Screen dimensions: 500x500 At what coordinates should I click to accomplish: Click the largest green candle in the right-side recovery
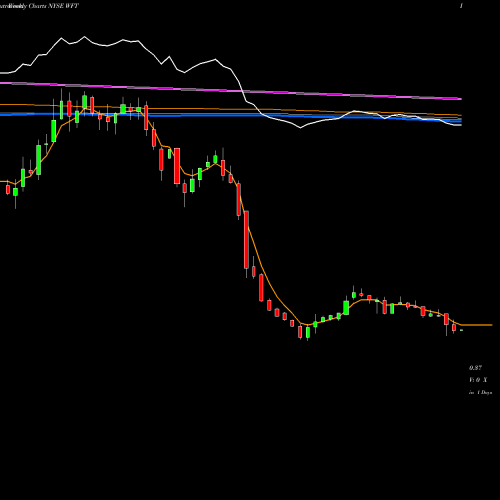coord(346,308)
